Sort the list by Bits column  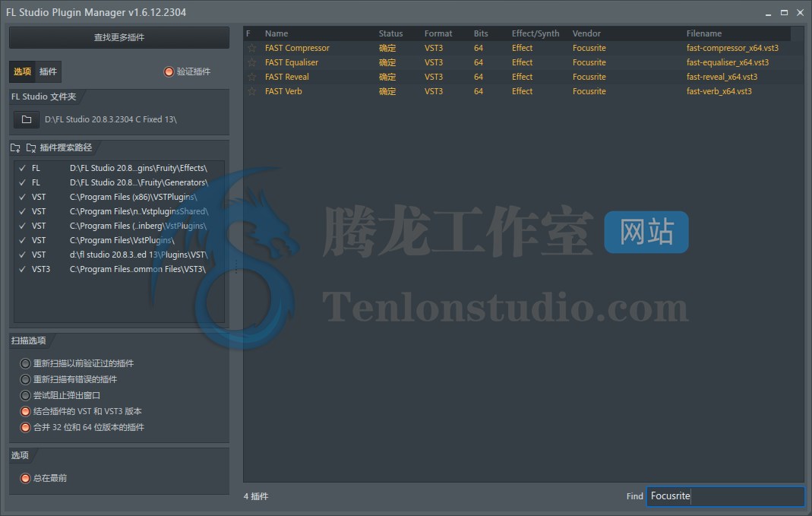481,33
